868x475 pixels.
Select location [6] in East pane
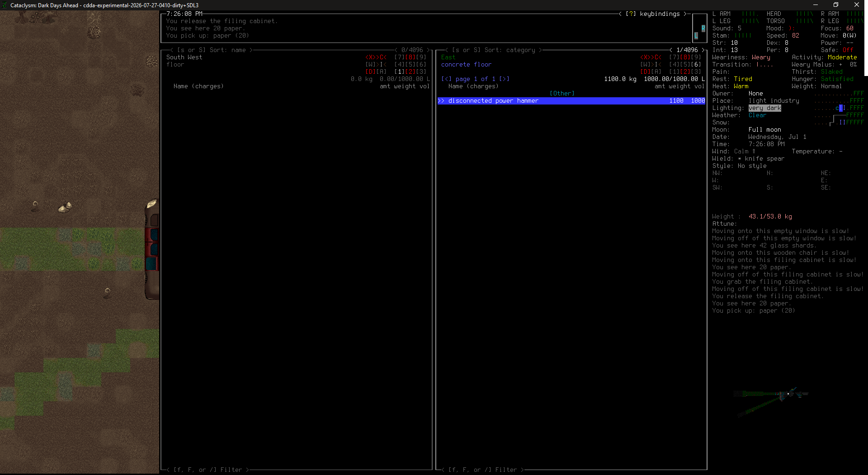(696, 65)
